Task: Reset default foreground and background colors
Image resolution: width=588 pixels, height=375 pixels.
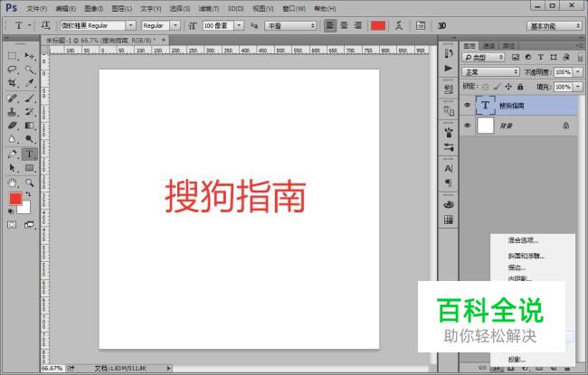Action: tap(11, 212)
